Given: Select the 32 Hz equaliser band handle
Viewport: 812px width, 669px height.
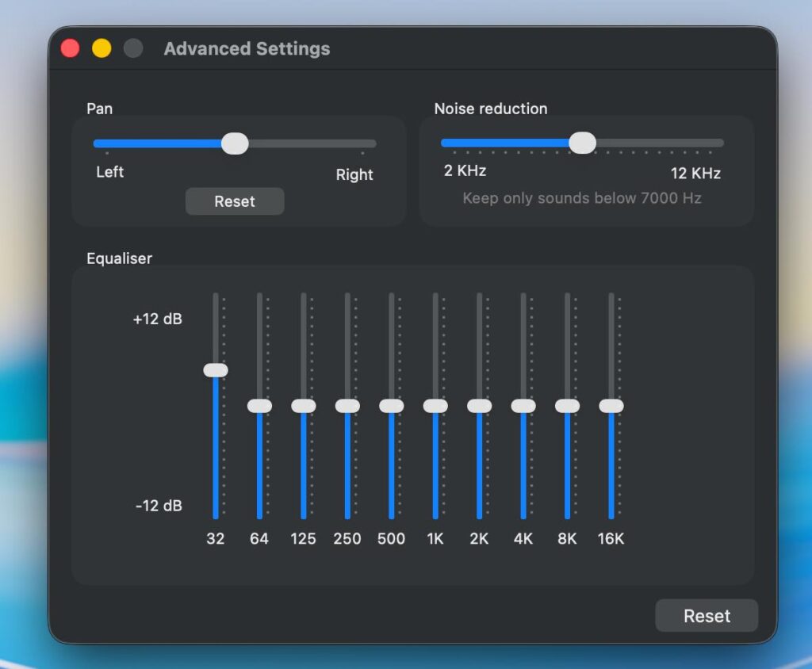Looking at the screenshot, I should [x=216, y=370].
